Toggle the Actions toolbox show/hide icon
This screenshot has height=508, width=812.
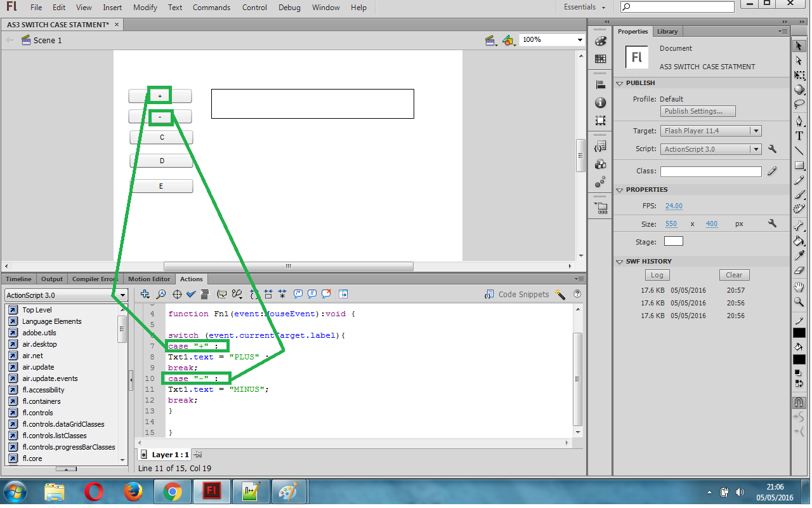click(x=343, y=294)
